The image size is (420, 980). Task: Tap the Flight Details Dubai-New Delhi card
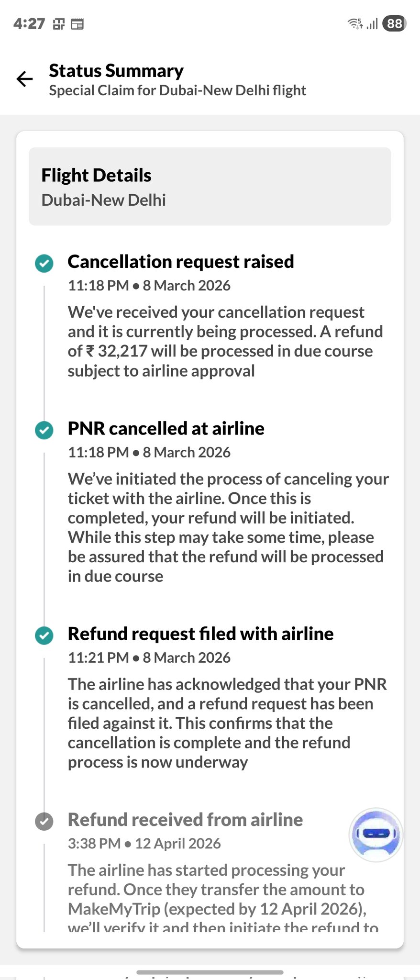210,187
